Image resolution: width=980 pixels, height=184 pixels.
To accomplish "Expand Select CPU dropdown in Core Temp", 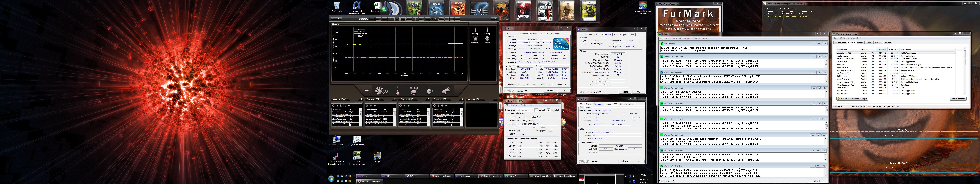I will (x=525, y=110).
